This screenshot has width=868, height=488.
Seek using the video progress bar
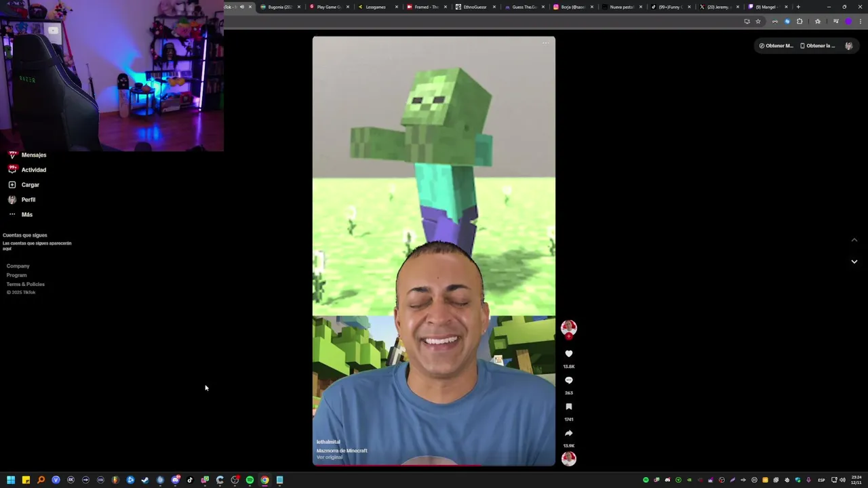coord(434,466)
